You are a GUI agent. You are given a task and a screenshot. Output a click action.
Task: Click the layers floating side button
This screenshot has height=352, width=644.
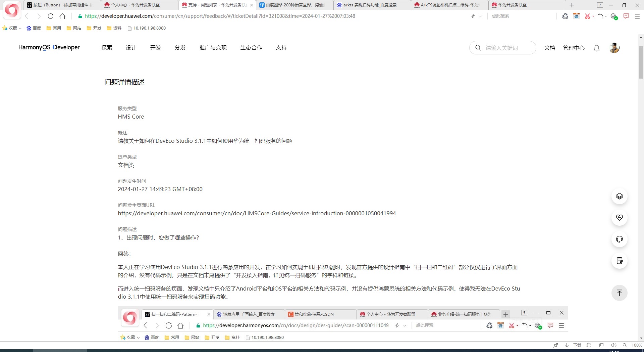click(x=620, y=196)
